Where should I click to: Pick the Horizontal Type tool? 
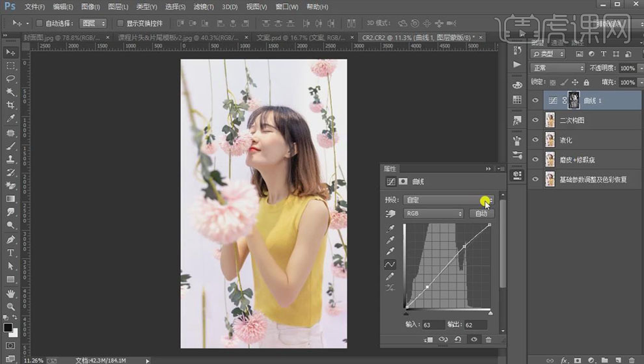click(x=10, y=252)
